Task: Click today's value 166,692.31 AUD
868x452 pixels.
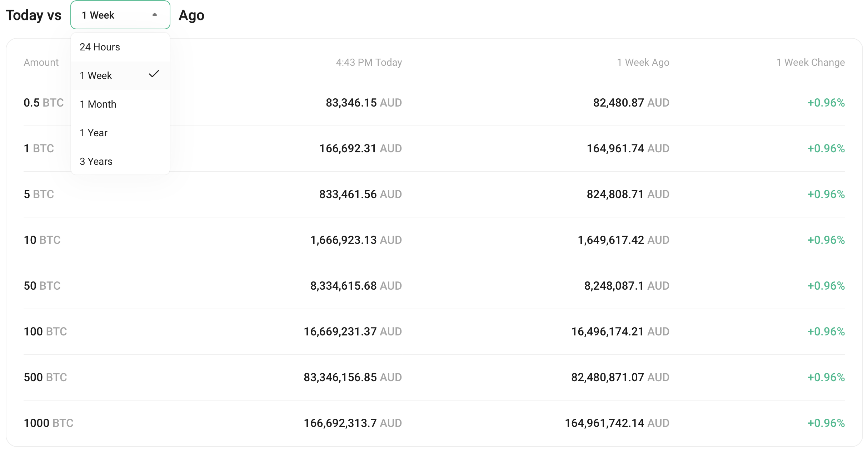Action: [360, 148]
